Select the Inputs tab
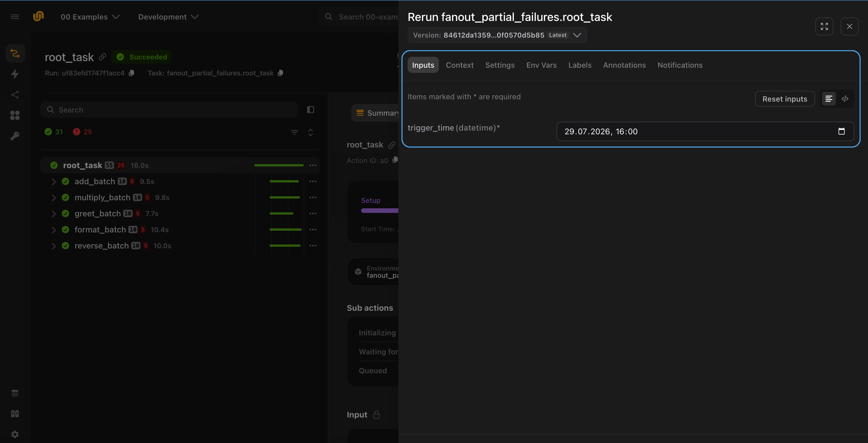Viewport: 868px width, 443px height. pyautogui.click(x=423, y=65)
